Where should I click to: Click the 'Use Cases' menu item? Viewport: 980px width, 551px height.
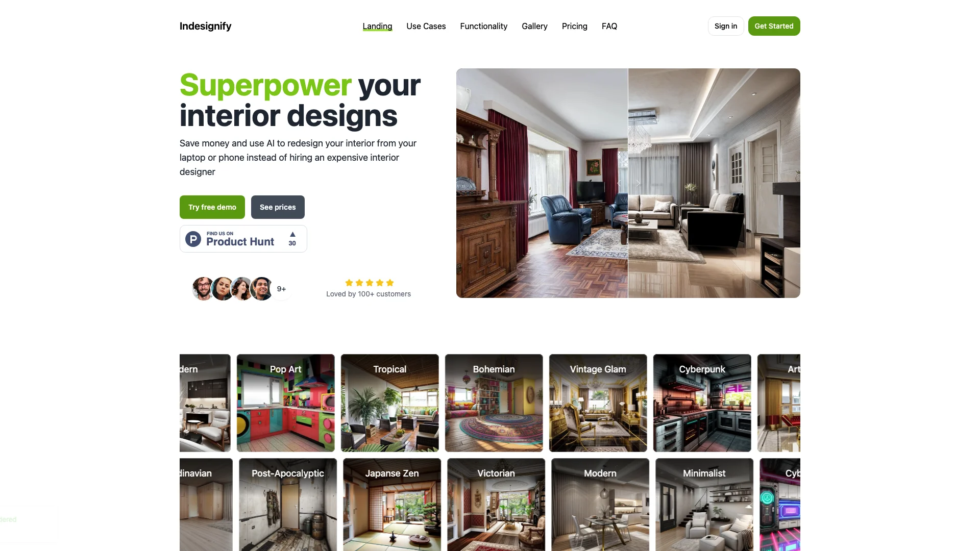(426, 26)
